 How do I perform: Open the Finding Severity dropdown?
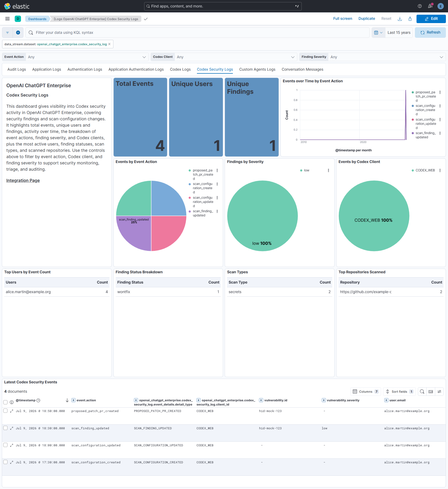point(387,57)
